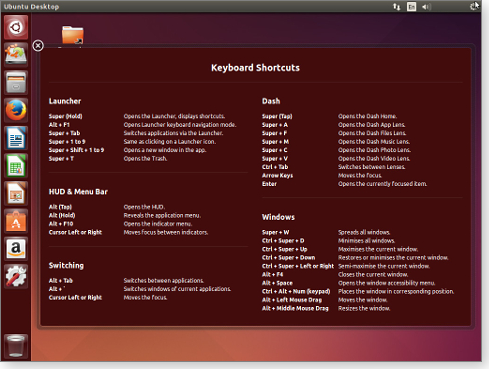Screen dimensions: 489x369
Task: Click the HUD & Menu Bar heading
Action: tap(78, 192)
